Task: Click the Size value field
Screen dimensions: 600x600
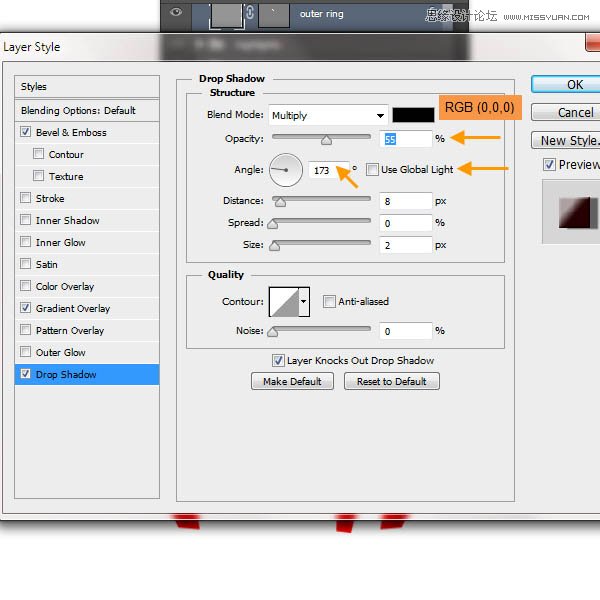Action: click(x=406, y=245)
